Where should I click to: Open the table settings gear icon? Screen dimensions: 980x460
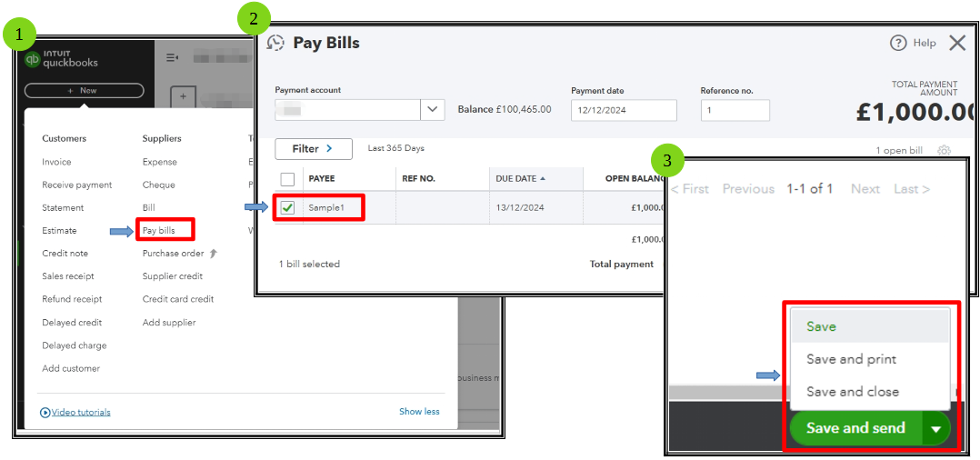pos(945,150)
